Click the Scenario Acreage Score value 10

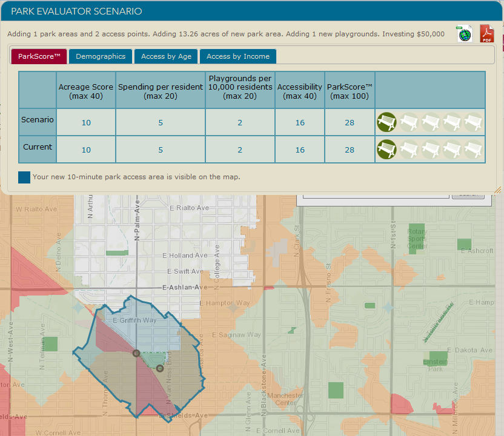[x=86, y=122]
